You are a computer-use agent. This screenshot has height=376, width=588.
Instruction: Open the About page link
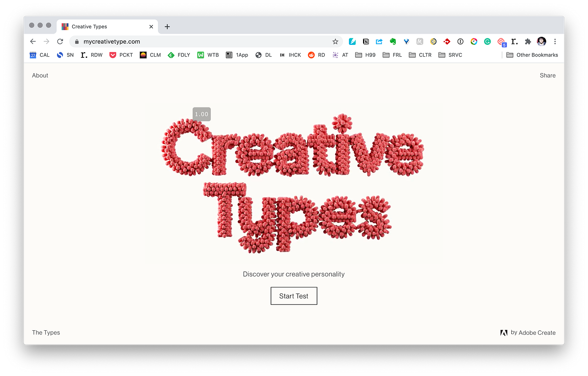40,76
